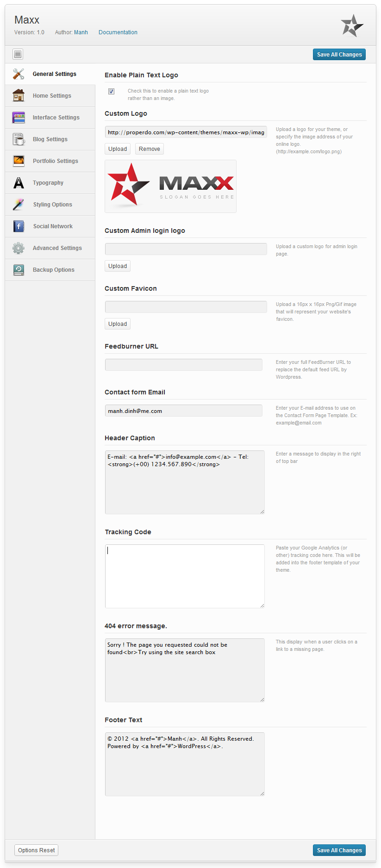Click the Portfolio Settings picture icon
Screen dimensions: 381x868
[19, 161]
